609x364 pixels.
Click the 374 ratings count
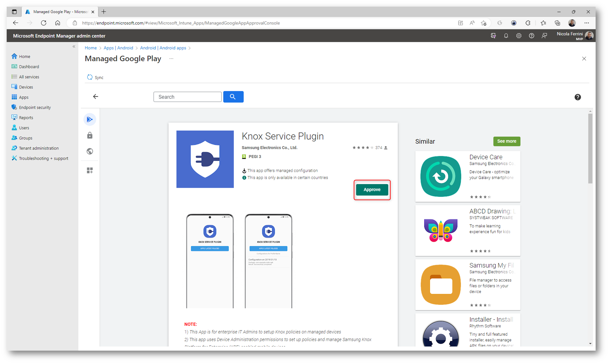point(379,148)
